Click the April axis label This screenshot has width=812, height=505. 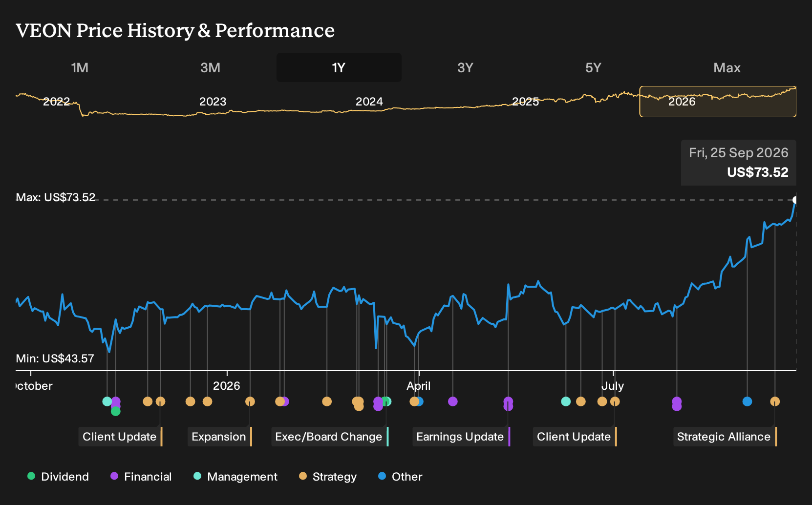tap(419, 386)
